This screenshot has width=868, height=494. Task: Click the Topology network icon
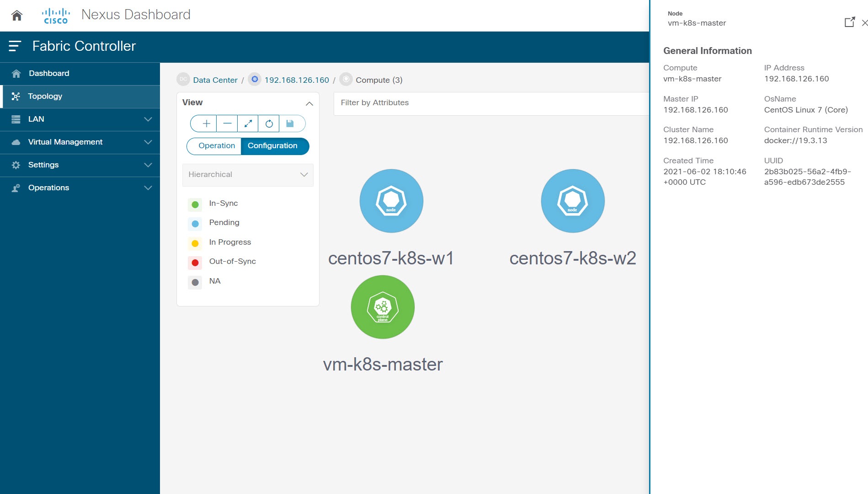click(x=16, y=97)
